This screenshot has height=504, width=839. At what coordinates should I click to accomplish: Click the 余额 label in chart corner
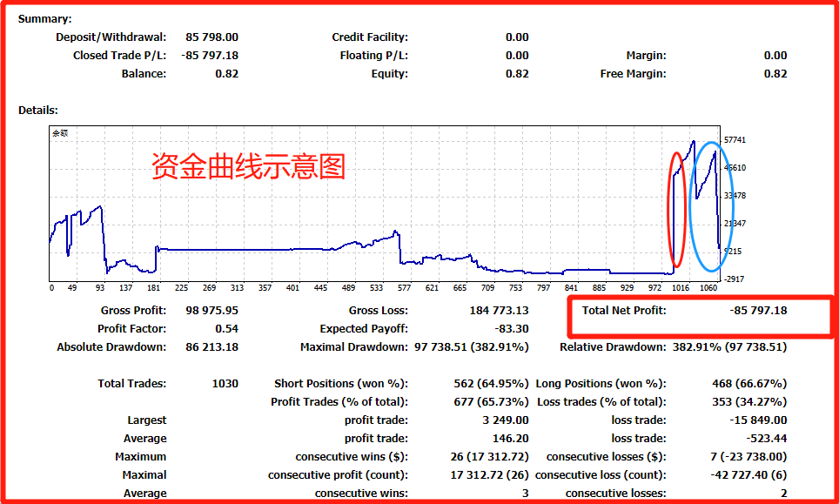tap(60, 133)
